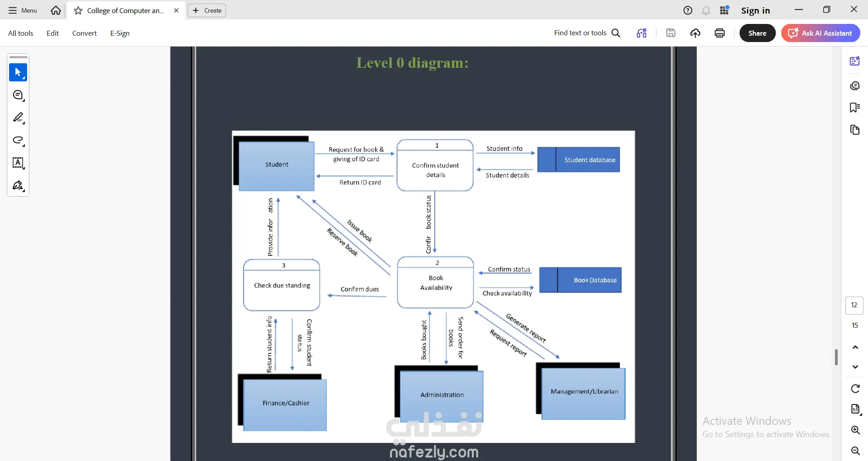Select the Highlight pen tool
The width and height of the screenshot is (868, 461).
(18, 118)
